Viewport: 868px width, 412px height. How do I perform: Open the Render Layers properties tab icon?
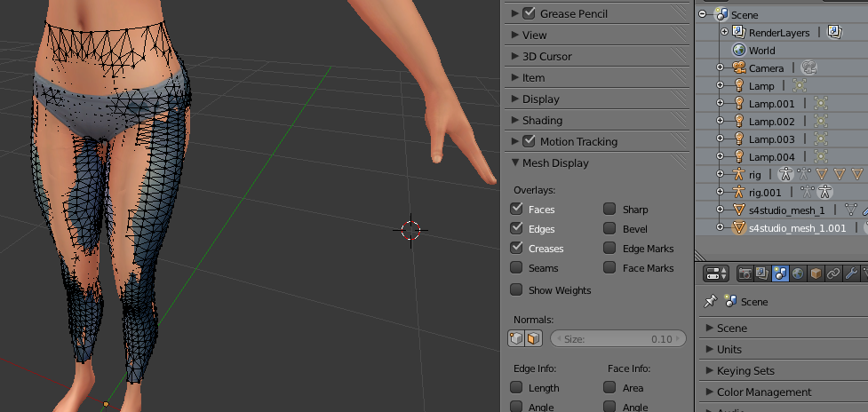(762, 273)
